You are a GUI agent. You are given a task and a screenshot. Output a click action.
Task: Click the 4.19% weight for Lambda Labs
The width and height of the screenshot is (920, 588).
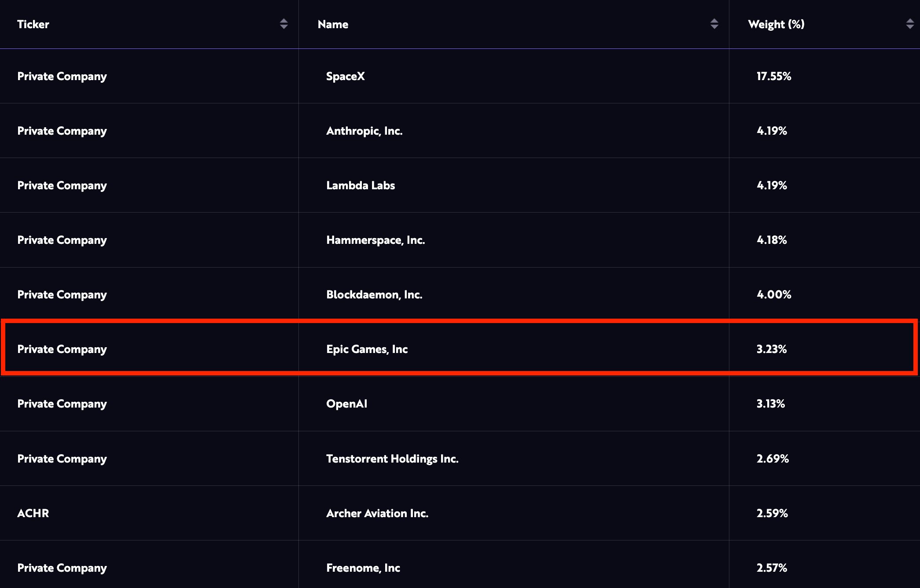(772, 185)
